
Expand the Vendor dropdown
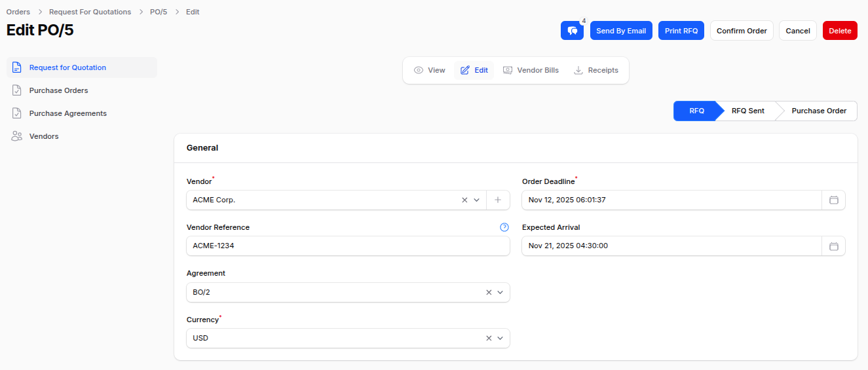pyautogui.click(x=477, y=200)
